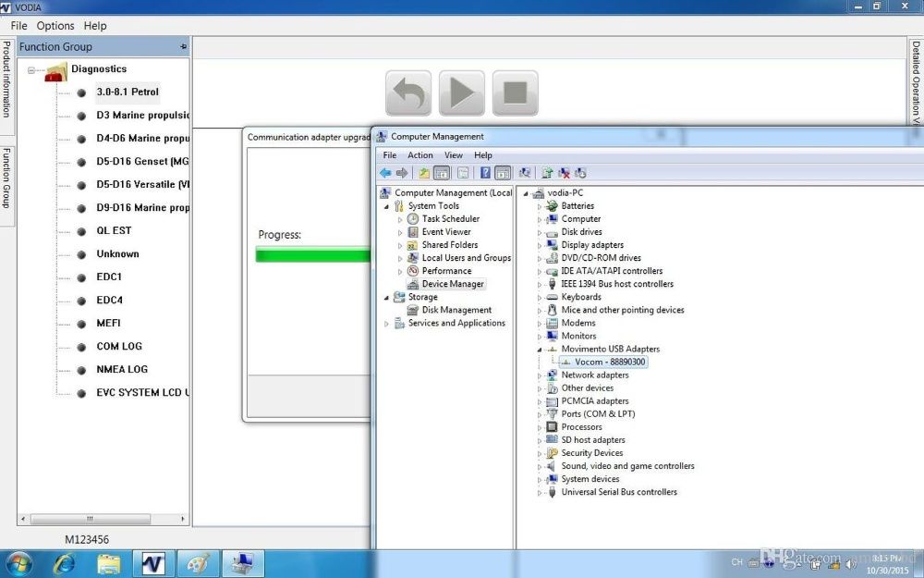Switch to the Paint taskbar button
This screenshot has width=924, height=578.
coord(198,564)
